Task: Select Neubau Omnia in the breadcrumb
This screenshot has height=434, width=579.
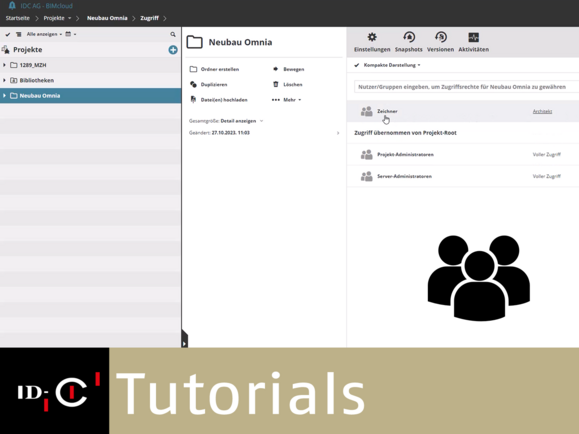Action: [x=107, y=18]
